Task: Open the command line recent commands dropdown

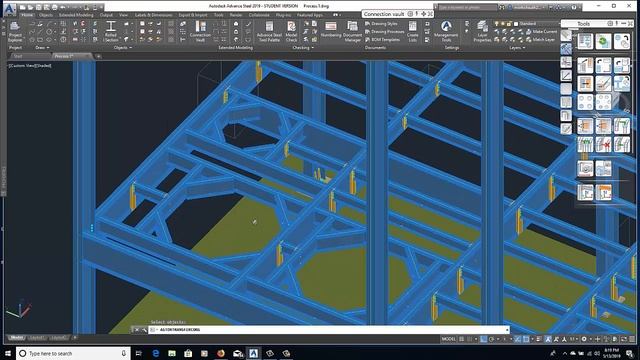Action: pyautogui.click(x=153, y=329)
